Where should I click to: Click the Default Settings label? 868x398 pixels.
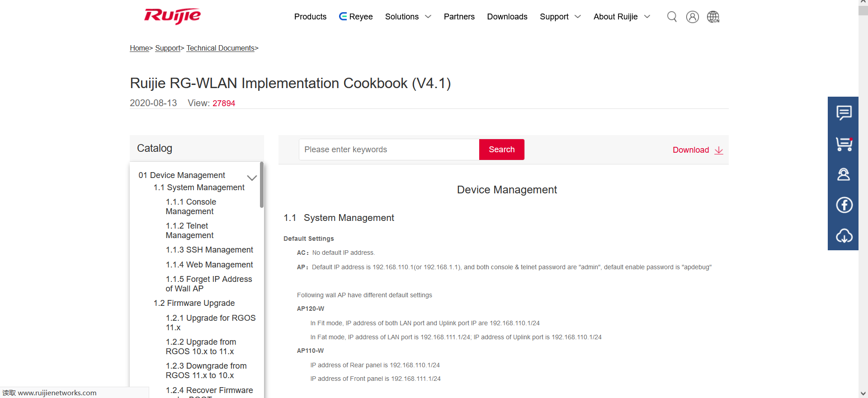(309, 239)
